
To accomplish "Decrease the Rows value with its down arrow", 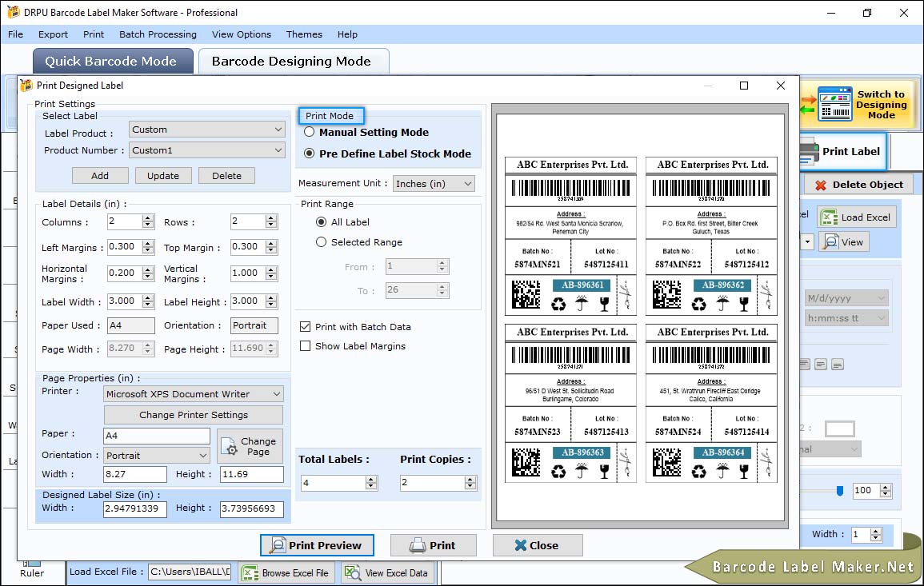I will pos(271,225).
